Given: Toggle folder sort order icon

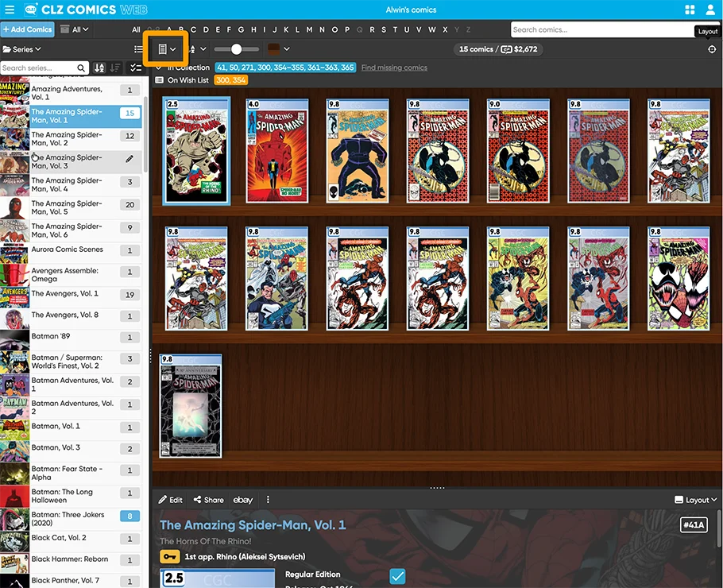Looking at the screenshot, I should pos(99,68).
